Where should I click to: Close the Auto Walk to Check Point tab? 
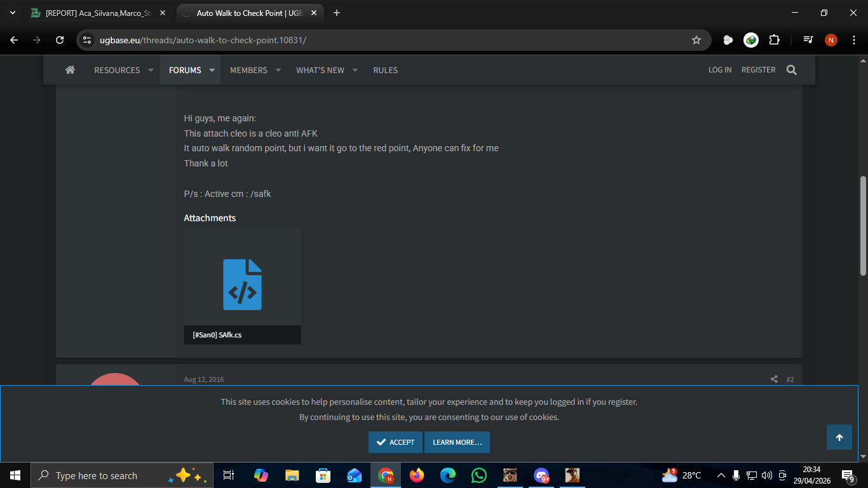click(x=314, y=13)
